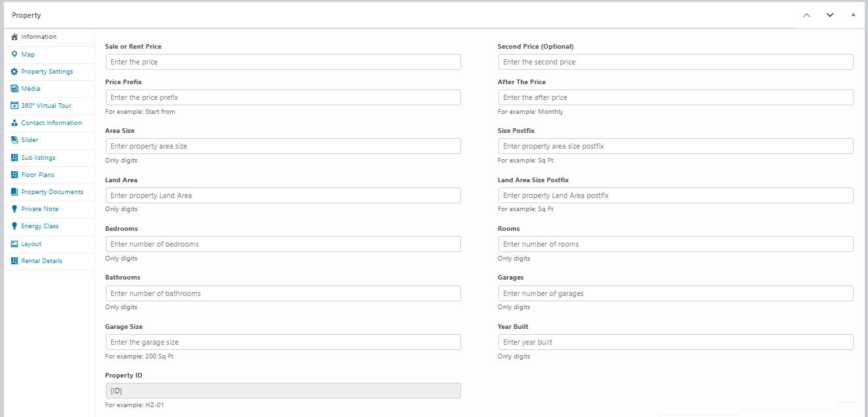Click the Property ID field showing {ID}
Image resolution: width=868 pixels, height=417 pixels.
(x=283, y=391)
